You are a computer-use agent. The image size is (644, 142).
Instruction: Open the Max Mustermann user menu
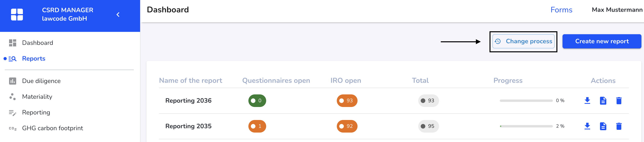(617, 10)
